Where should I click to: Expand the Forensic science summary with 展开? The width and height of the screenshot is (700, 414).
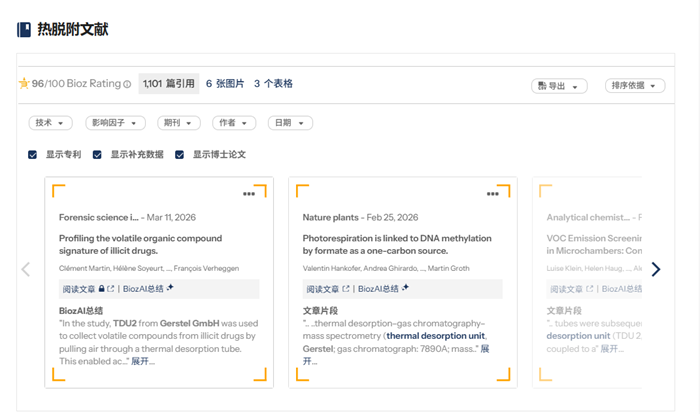[x=143, y=361]
